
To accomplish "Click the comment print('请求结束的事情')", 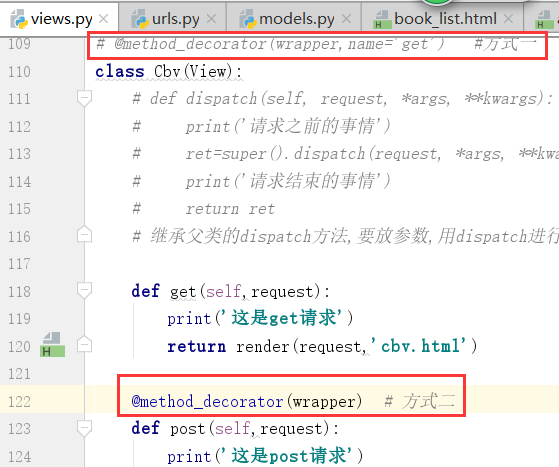I will pyautogui.click(x=261, y=181).
